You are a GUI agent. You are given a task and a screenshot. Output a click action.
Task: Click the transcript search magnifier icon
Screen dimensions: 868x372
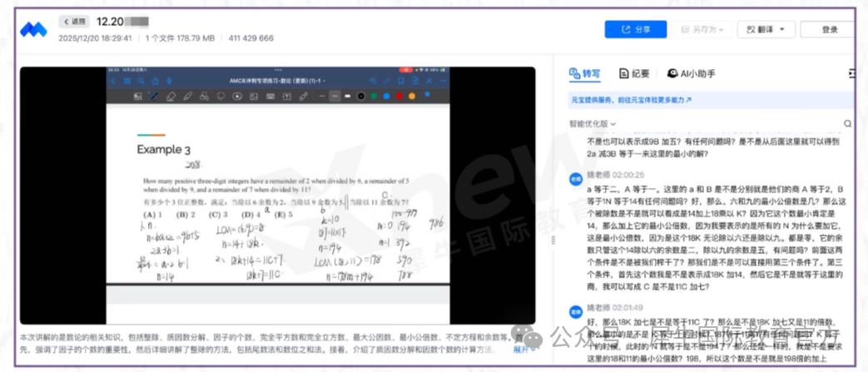(847, 123)
